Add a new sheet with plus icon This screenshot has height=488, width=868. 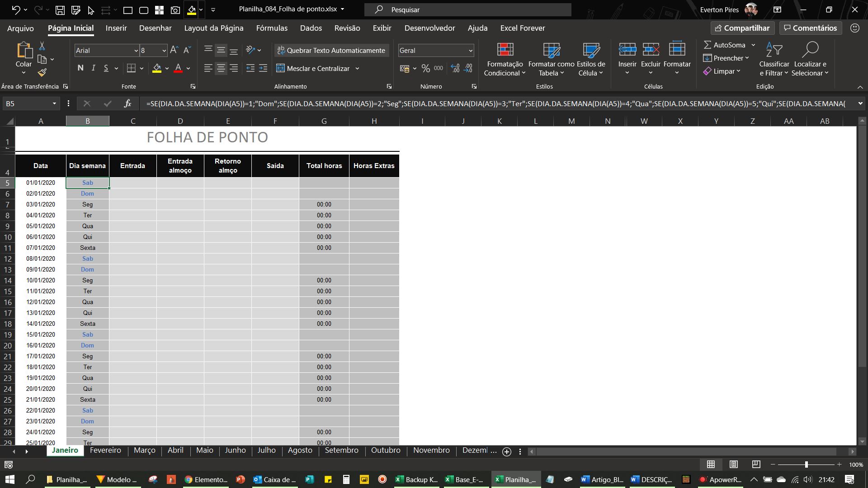point(507,451)
